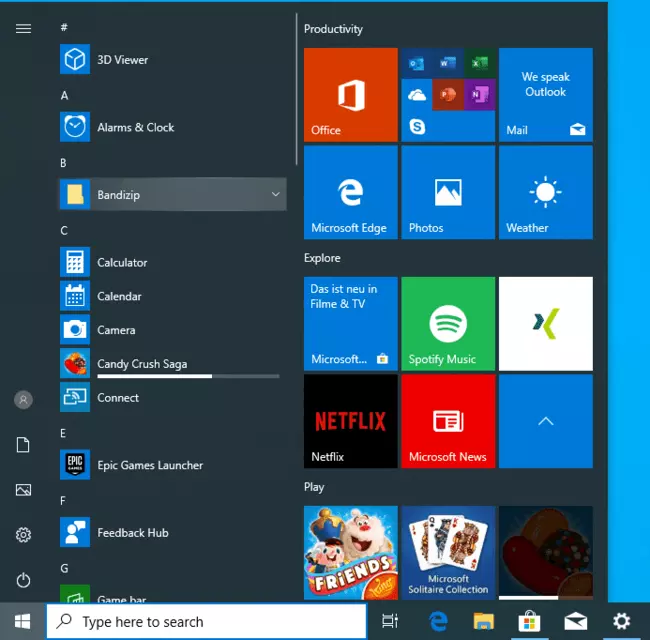Screen dimensions: 650x640
Task: Open the Microsoft Solitaire Collection tile
Action: 448,552
